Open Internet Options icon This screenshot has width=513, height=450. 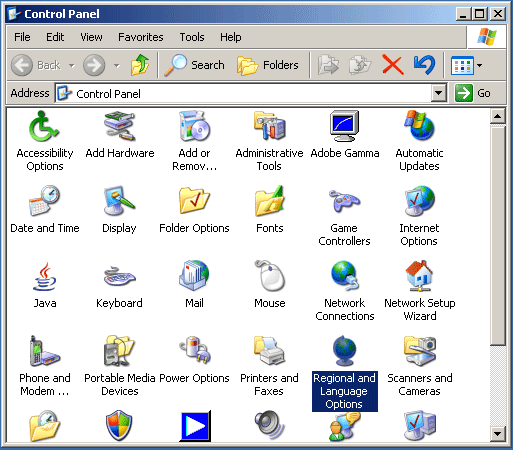pyautogui.click(x=419, y=201)
